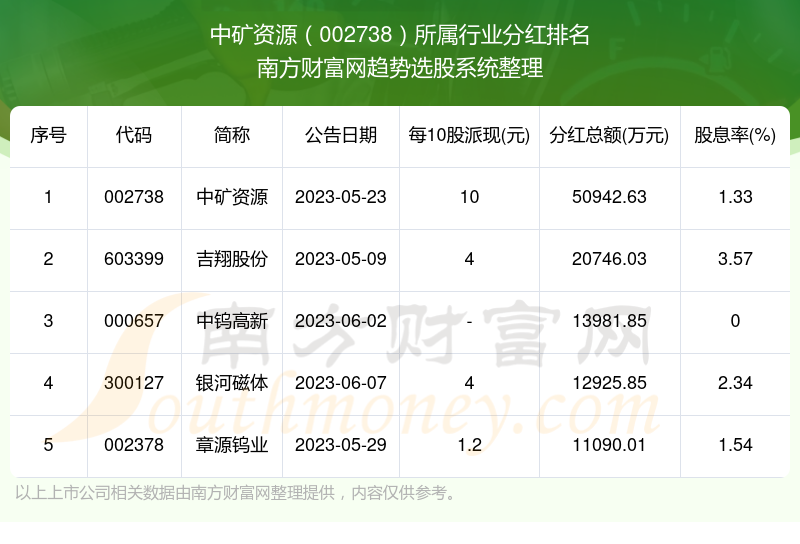Click date 2023-05-23
The width and height of the screenshot is (800, 544).
point(341,197)
